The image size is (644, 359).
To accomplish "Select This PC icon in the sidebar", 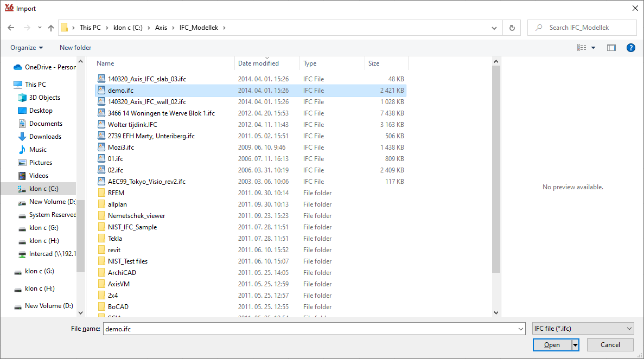I will tap(18, 84).
